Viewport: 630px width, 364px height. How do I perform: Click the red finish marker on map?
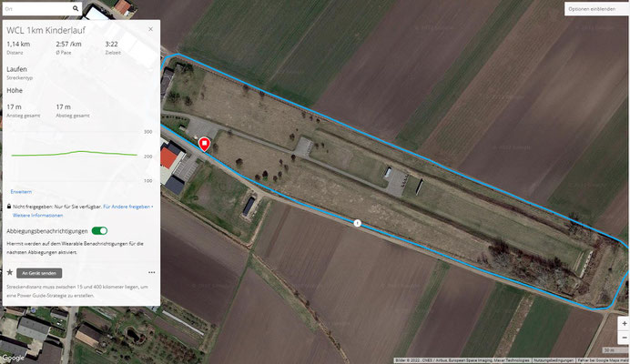coord(205,144)
